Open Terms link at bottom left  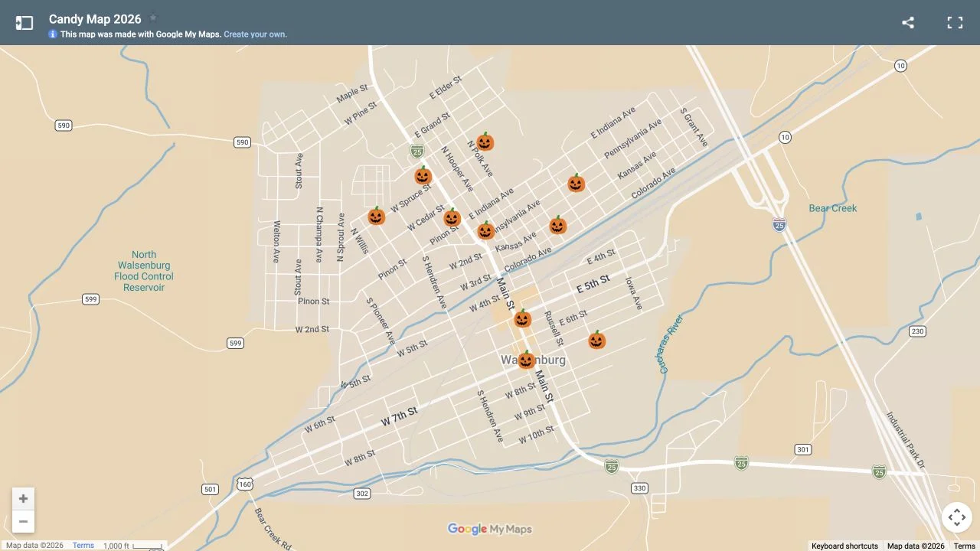pyautogui.click(x=83, y=546)
